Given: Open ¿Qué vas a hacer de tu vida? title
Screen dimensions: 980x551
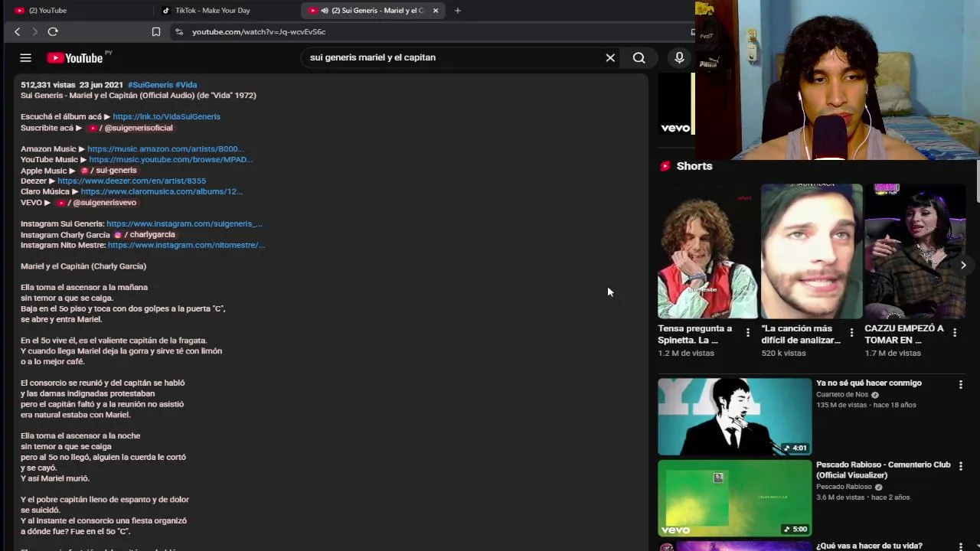Looking at the screenshot, I should [869, 546].
